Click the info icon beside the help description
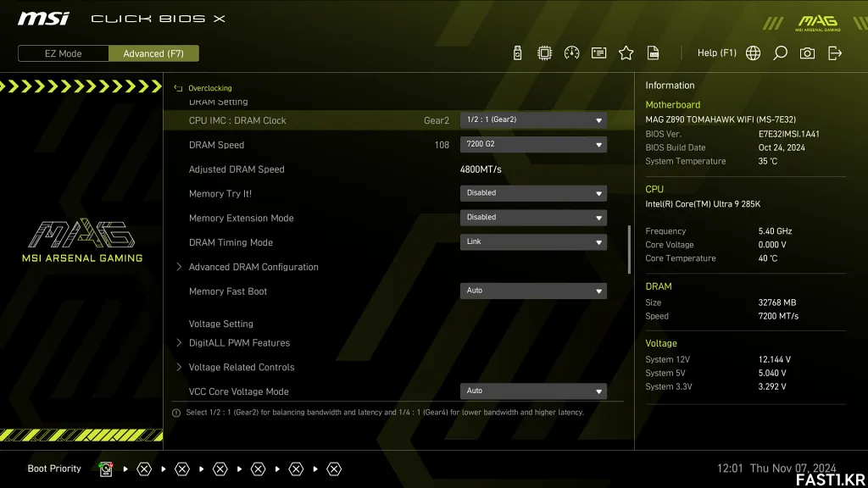868x488 pixels. click(x=176, y=413)
